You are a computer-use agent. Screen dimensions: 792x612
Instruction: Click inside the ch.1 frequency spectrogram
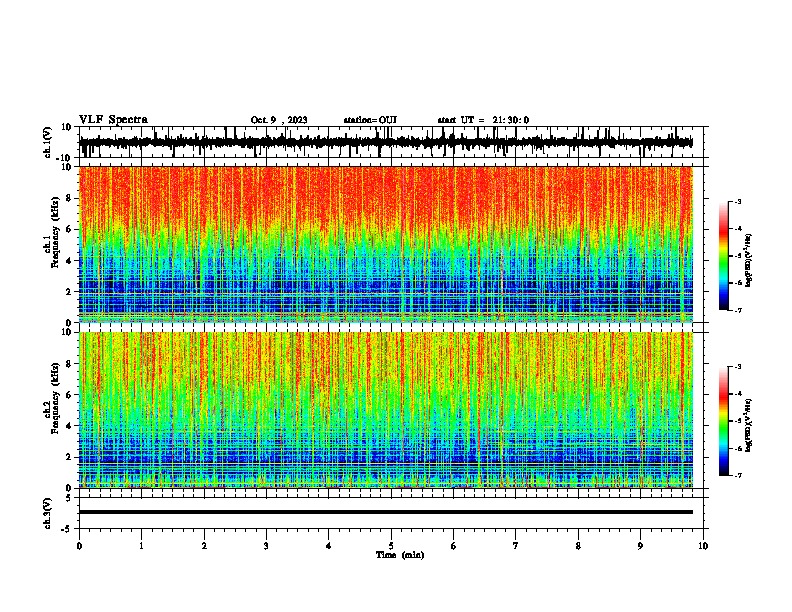point(386,244)
